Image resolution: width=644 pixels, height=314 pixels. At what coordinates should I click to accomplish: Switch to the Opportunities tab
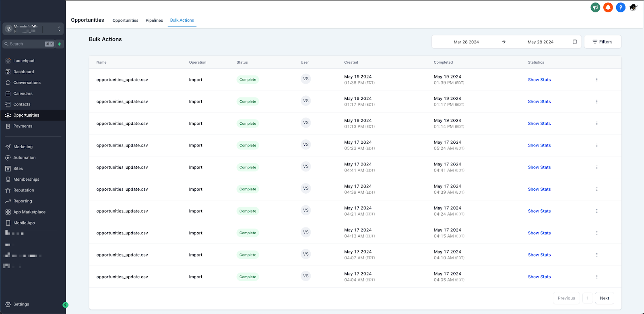pyautogui.click(x=125, y=20)
